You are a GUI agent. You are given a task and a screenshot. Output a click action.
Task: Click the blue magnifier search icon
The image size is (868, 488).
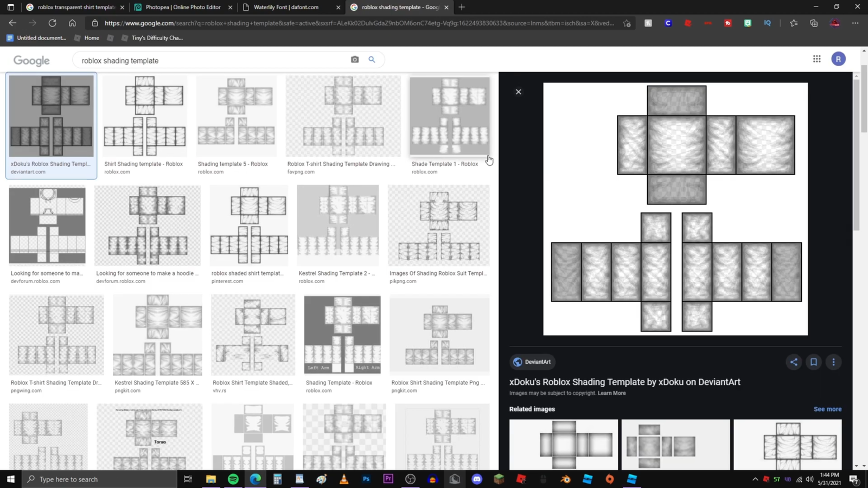(372, 60)
